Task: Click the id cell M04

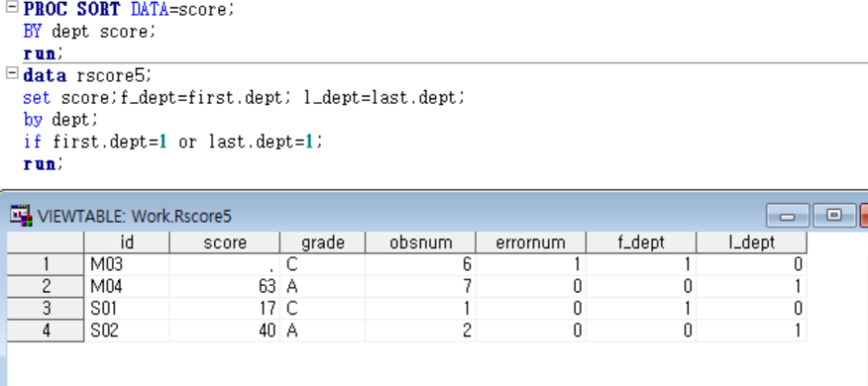Action: pyautogui.click(x=127, y=287)
